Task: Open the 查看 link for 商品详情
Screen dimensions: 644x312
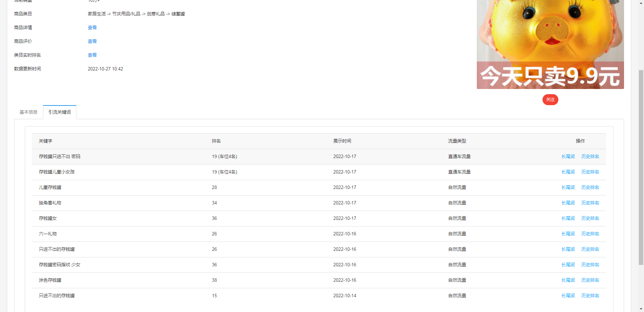Action: 92,27
